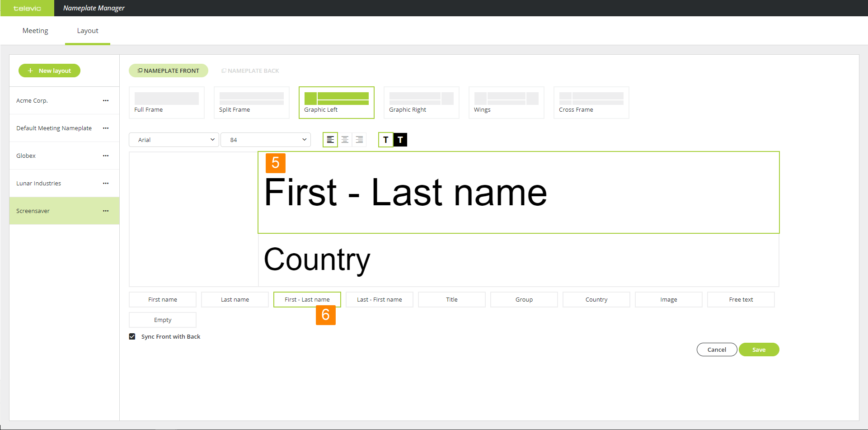Open options for Default Meeting Nameplate
The image size is (868, 430).
click(106, 128)
